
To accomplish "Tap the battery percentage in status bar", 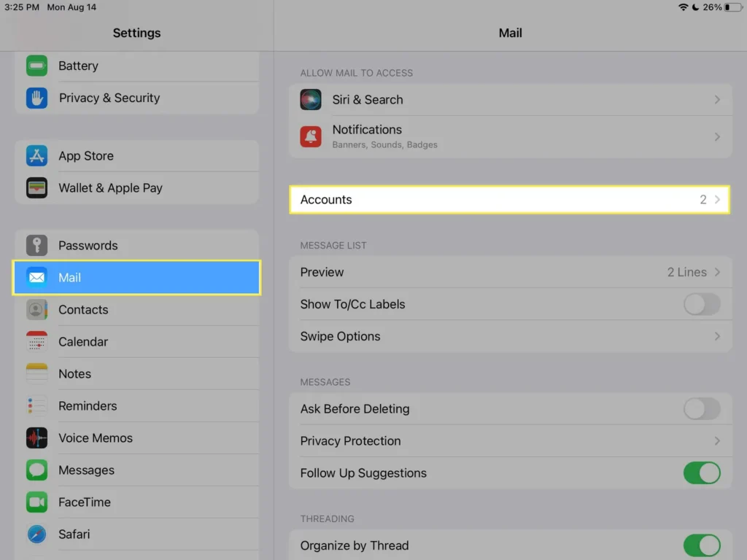I will pyautogui.click(x=713, y=7).
